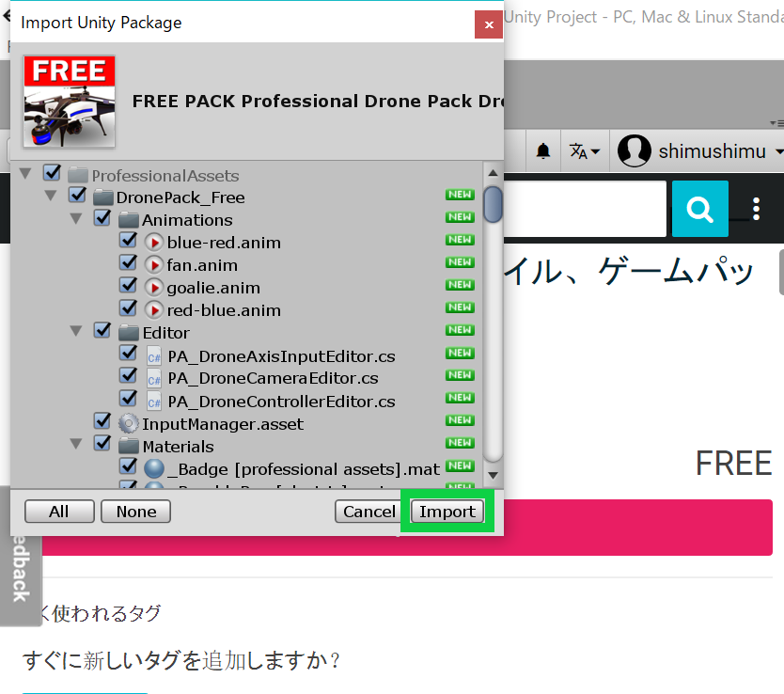Select the red-blue.anim tree item
The height and width of the screenshot is (694, 784).
224,310
